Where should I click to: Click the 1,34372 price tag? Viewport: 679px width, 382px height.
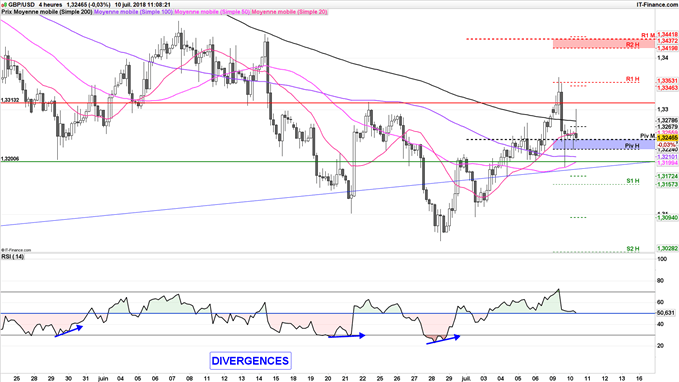(x=667, y=41)
